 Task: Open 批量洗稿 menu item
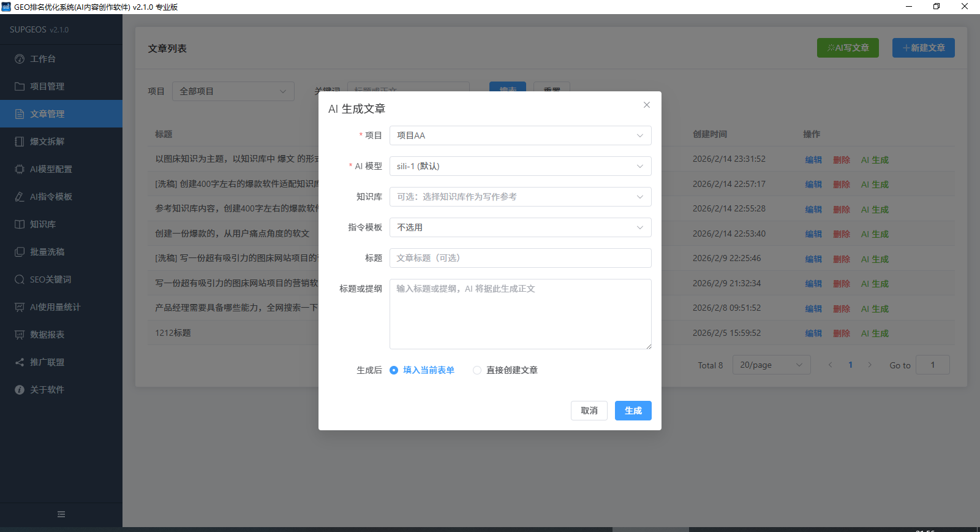(x=61, y=252)
